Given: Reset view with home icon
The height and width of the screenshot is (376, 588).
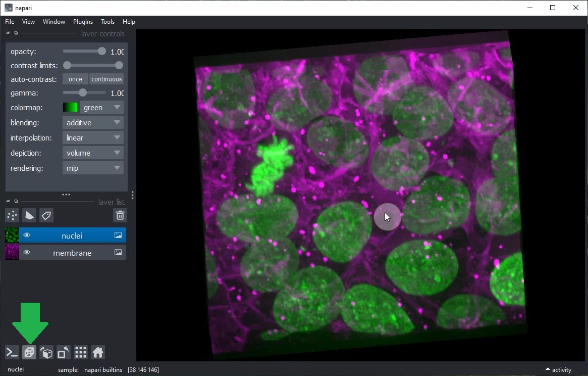Looking at the screenshot, I should (98, 352).
